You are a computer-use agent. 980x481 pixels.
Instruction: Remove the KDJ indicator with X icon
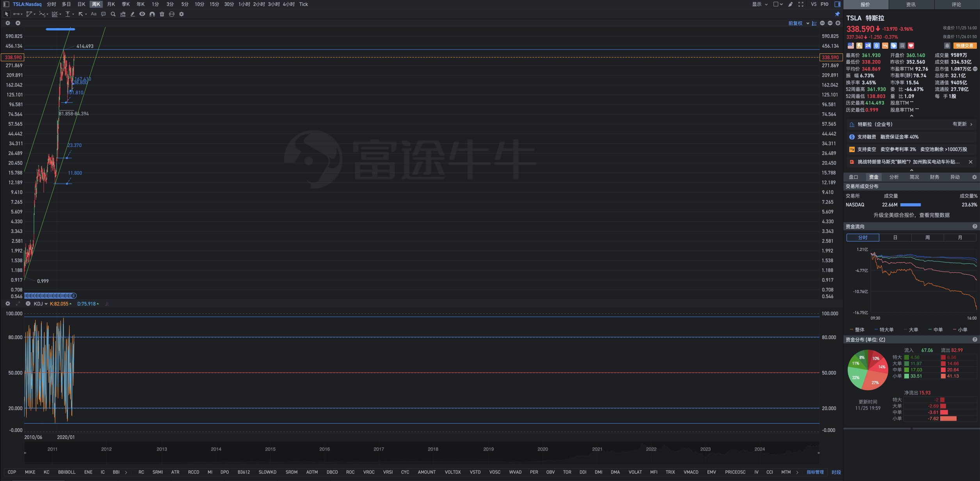(28, 304)
